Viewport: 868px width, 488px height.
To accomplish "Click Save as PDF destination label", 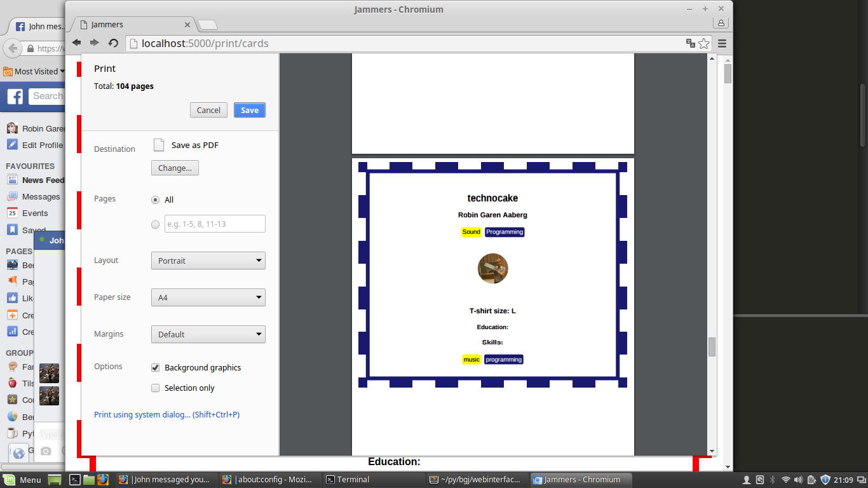I will click(195, 145).
